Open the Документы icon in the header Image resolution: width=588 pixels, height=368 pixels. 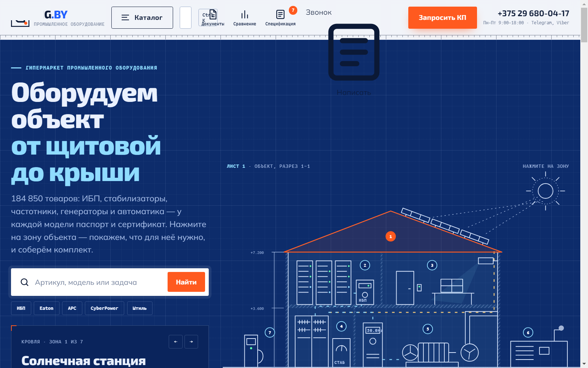(213, 18)
